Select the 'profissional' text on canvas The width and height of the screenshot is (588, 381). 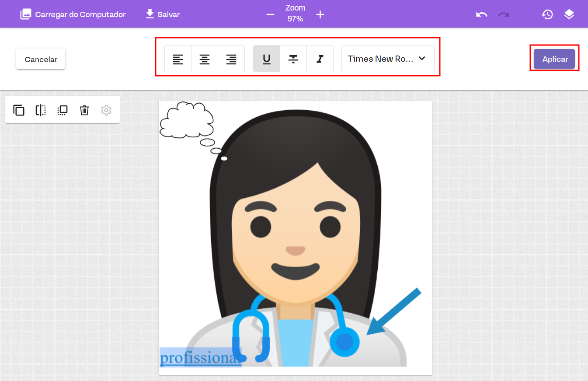(200, 357)
